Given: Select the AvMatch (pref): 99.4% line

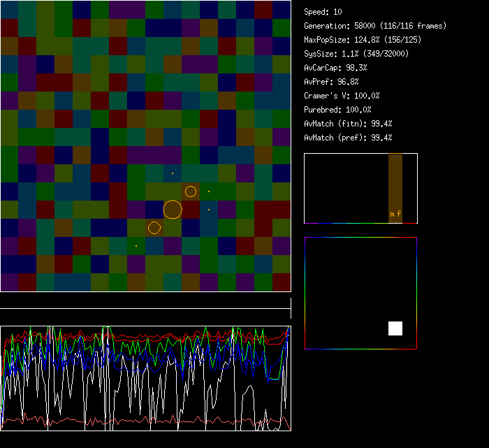Looking at the screenshot, I should point(348,138).
